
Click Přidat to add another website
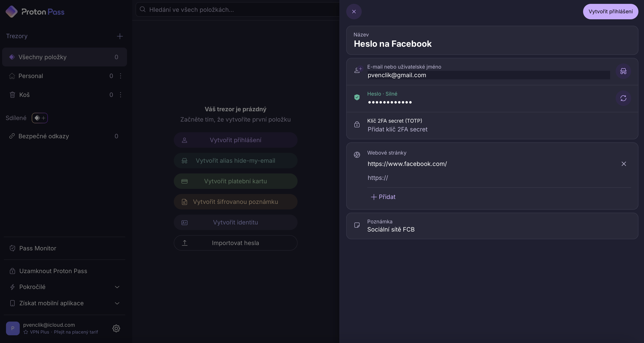383,197
